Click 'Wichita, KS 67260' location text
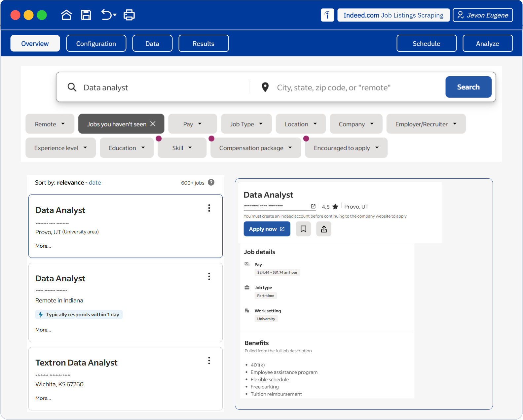This screenshot has width=523, height=420. tap(59, 384)
